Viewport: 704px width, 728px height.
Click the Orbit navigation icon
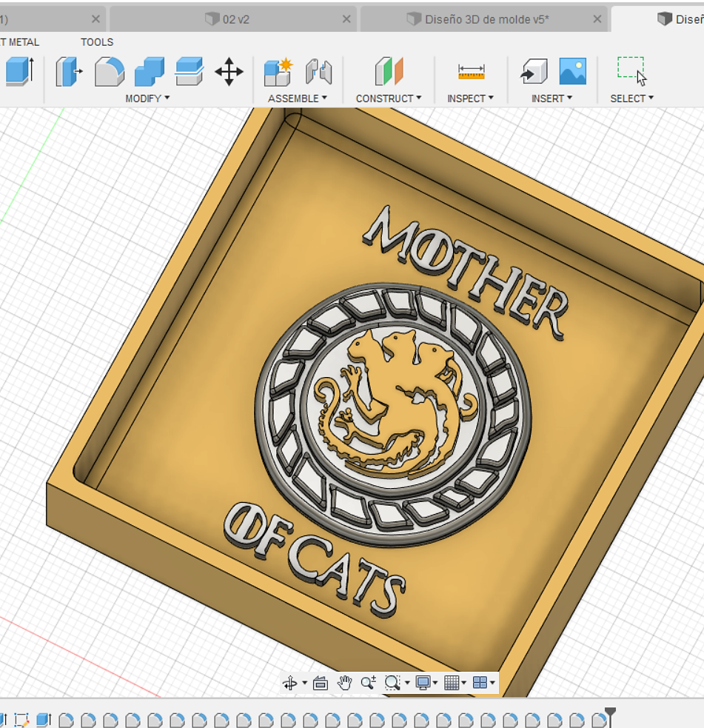click(290, 683)
